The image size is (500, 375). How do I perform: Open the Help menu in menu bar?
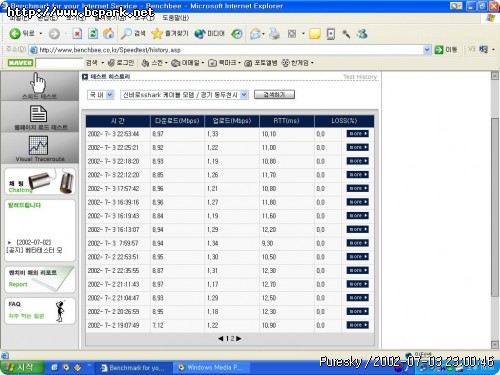175,18
